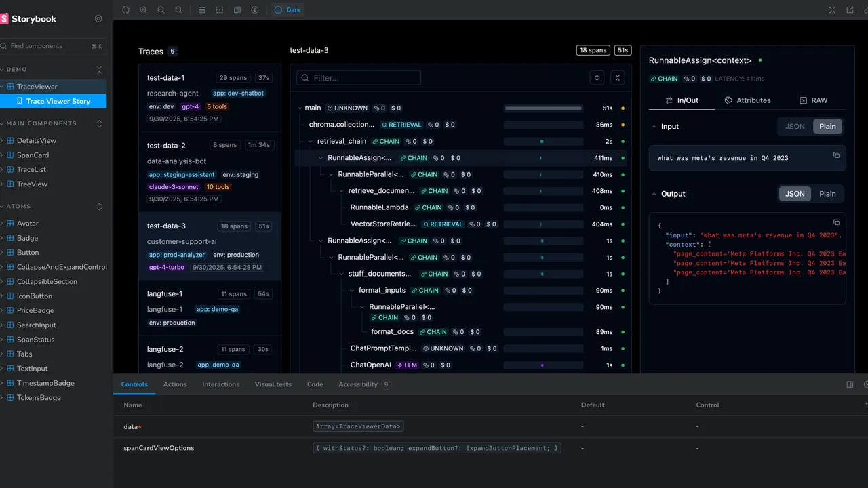Select the format_docs span row
This screenshot has width=868, height=488.
(x=461, y=332)
